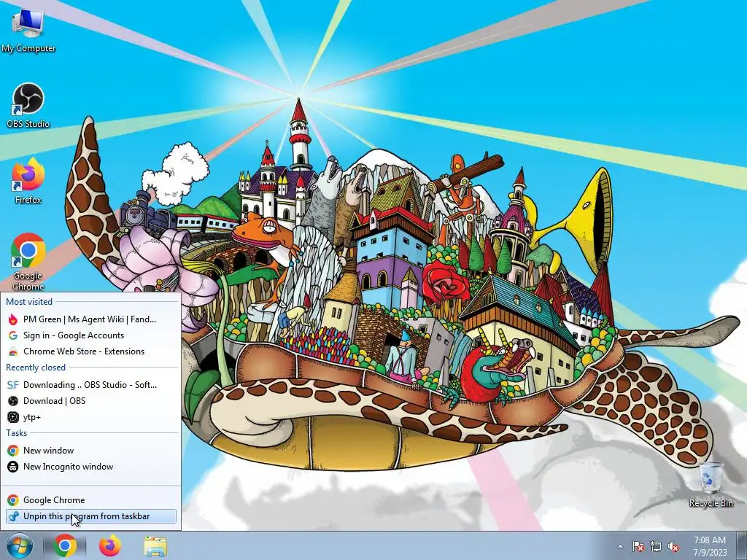Choose New Incognito window task
The height and width of the screenshot is (560, 747).
(x=90, y=467)
